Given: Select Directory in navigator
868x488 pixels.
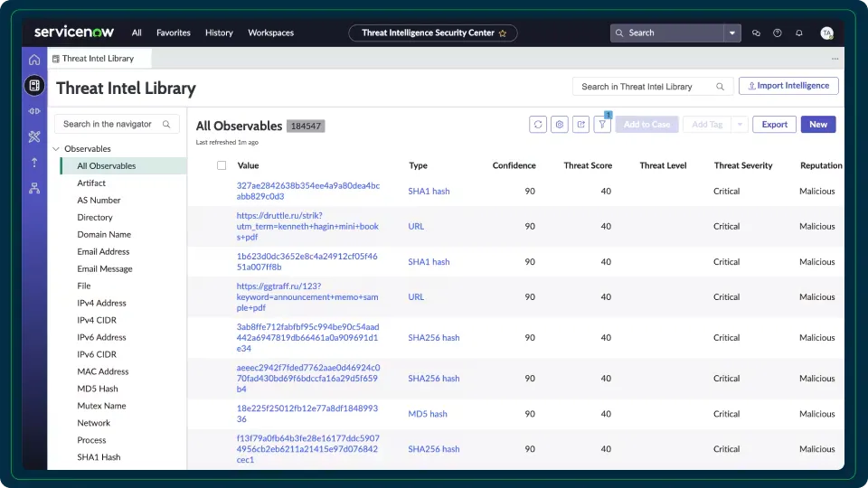Looking at the screenshot, I should click(95, 218).
